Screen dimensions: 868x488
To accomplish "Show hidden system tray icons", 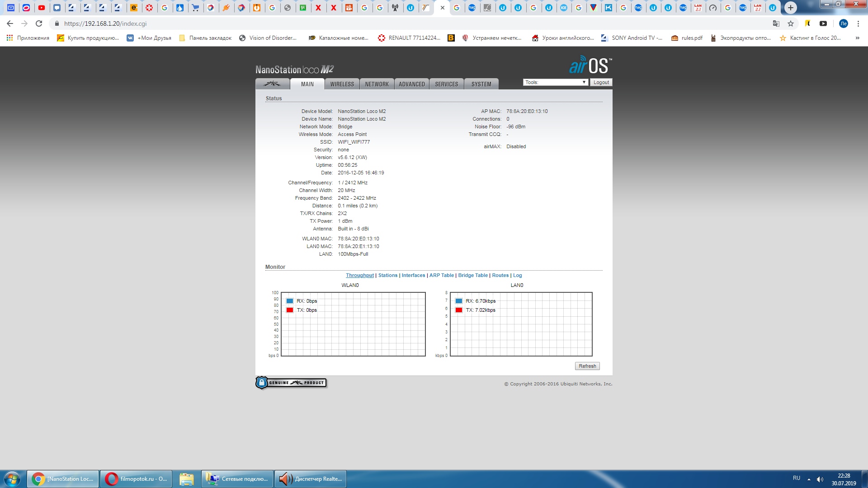I will [x=809, y=479].
